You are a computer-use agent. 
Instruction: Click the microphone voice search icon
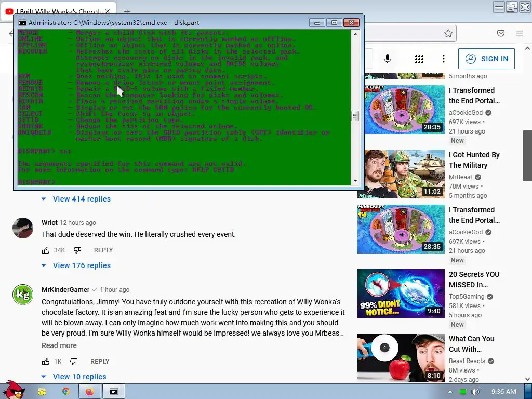coord(387,59)
